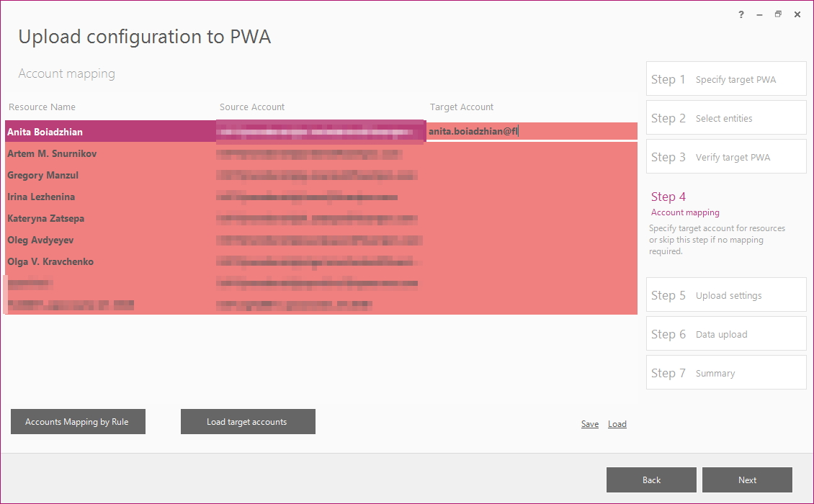Image resolution: width=814 pixels, height=504 pixels.
Task: Load a saved mapping via Load link
Action: point(617,424)
